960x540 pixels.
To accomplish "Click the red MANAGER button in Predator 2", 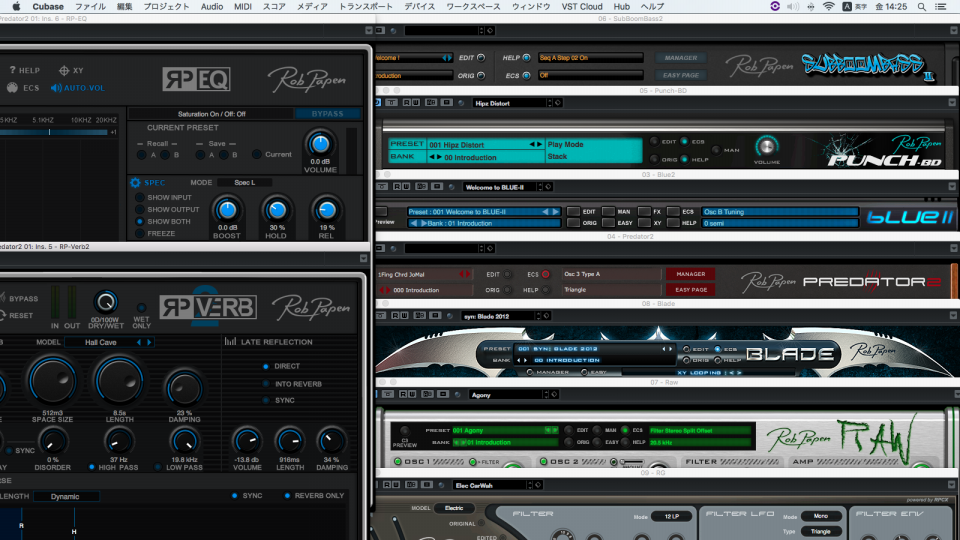I will coord(691,274).
